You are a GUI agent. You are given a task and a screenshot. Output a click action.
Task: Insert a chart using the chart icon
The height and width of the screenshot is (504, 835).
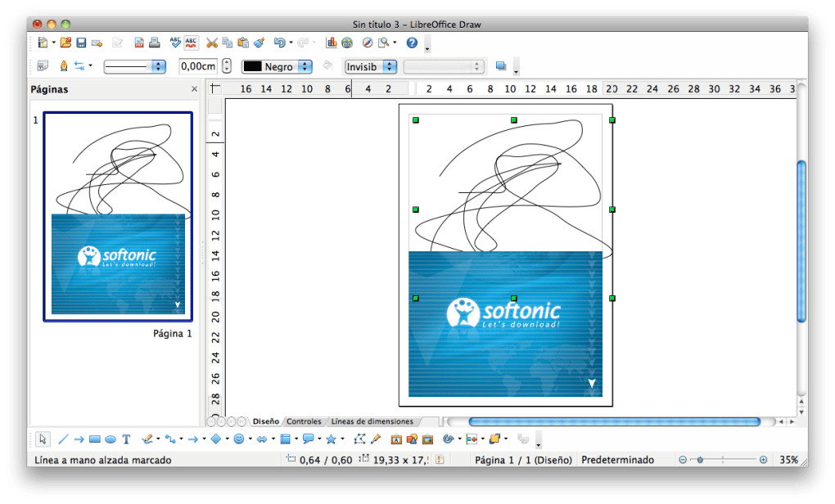coord(332,43)
